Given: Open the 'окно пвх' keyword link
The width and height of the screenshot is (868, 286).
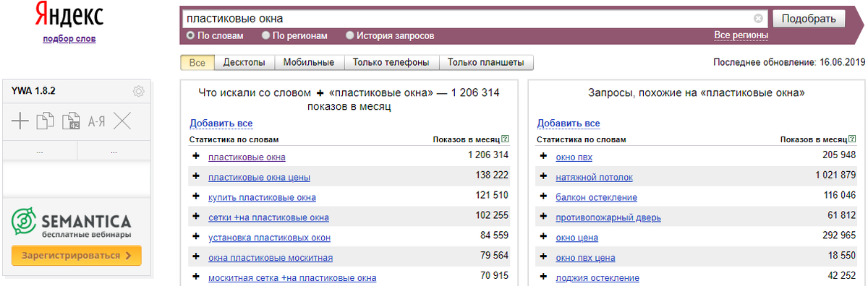Looking at the screenshot, I should click(x=574, y=157).
